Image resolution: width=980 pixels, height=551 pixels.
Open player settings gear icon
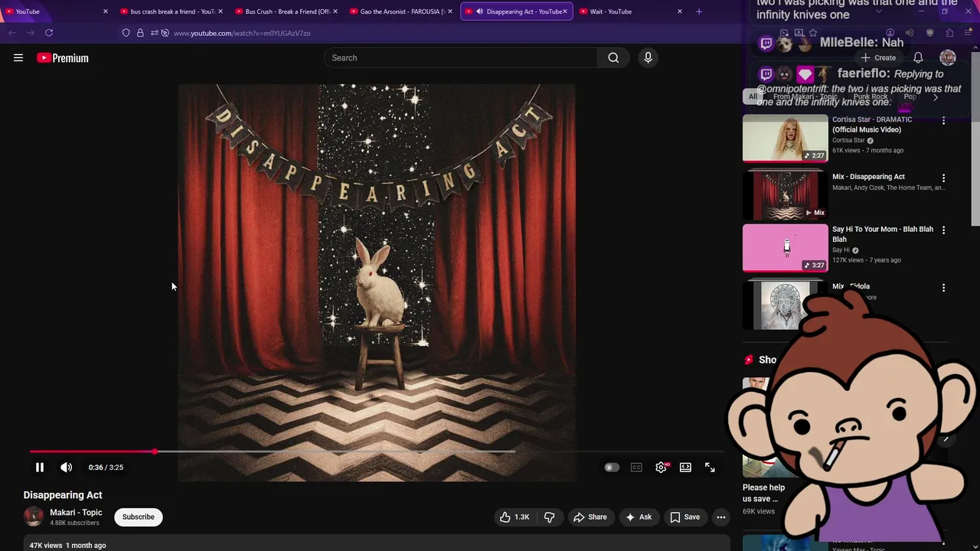(661, 467)
